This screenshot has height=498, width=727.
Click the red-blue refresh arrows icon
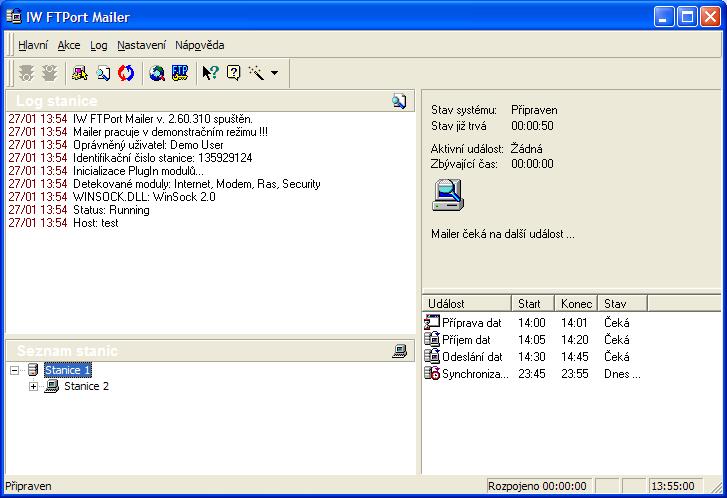pyautogui.click(x=126, y=72)
